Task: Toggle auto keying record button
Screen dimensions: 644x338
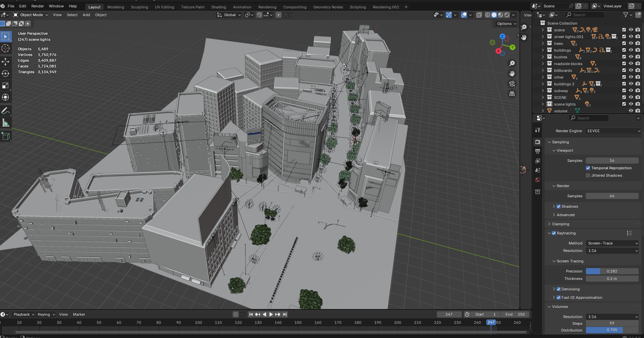Action: pyautogui.click(x=236, y=314)
